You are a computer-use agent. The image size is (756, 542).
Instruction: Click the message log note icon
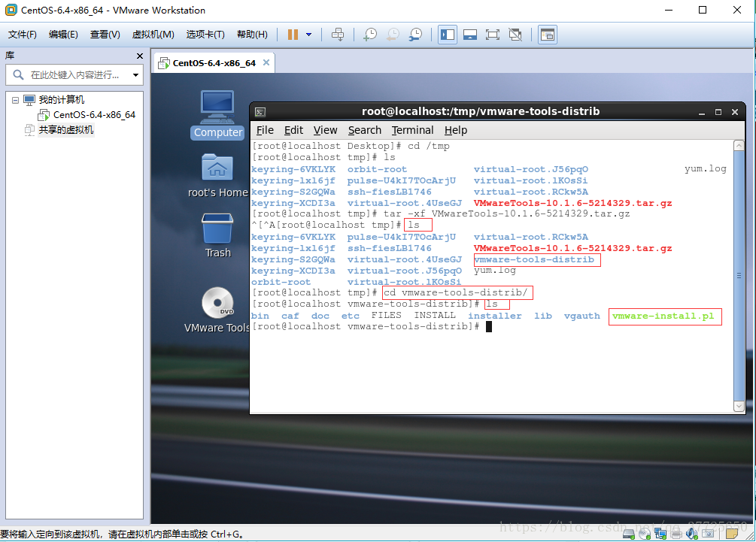pyautogui.click(x=731, y=534)
